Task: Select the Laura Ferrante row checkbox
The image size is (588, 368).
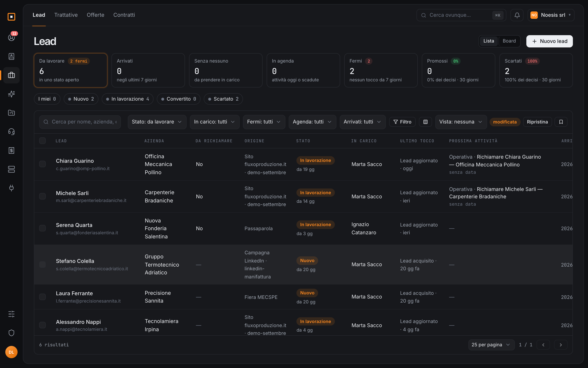Action: [42, 297]
